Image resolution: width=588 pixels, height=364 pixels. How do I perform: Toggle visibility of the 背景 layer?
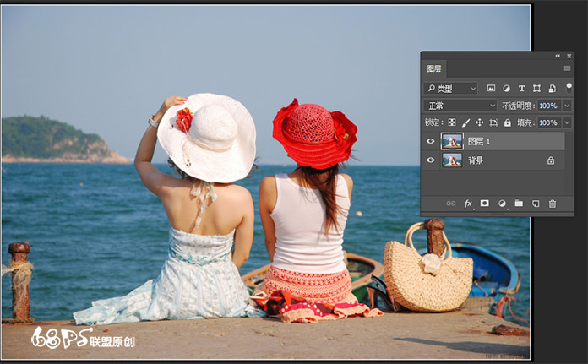pyautogui.click(x=431, y=160)
